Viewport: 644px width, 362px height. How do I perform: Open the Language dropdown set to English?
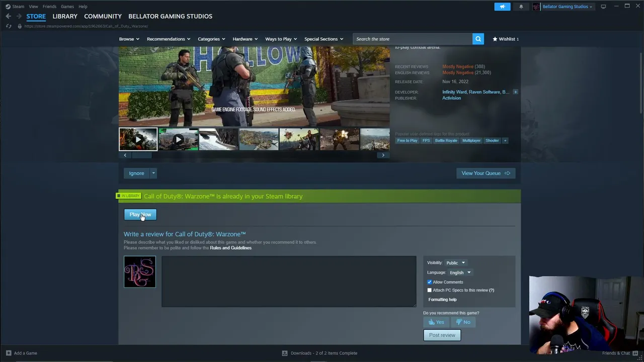click(460, 273)
